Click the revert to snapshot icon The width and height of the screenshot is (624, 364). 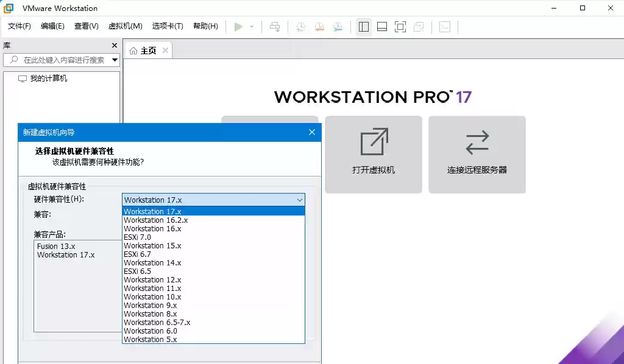pyautogui.click(x=319, y=27)
